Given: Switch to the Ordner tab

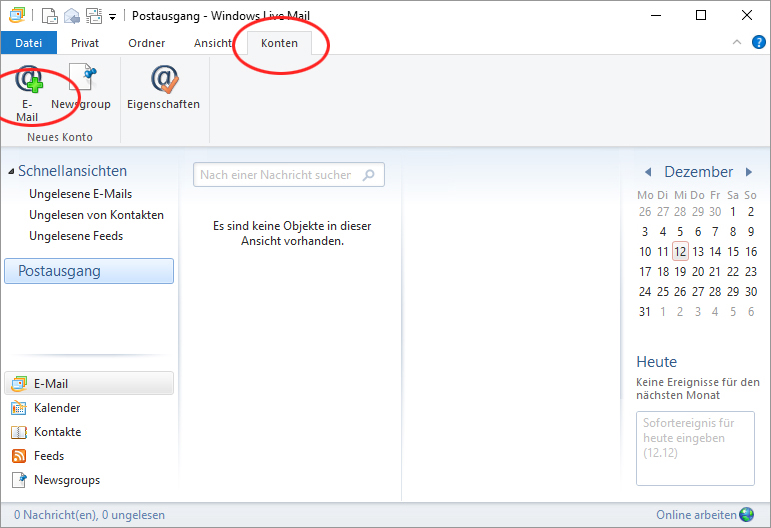Looking at the screenshot, I should 147,43.
